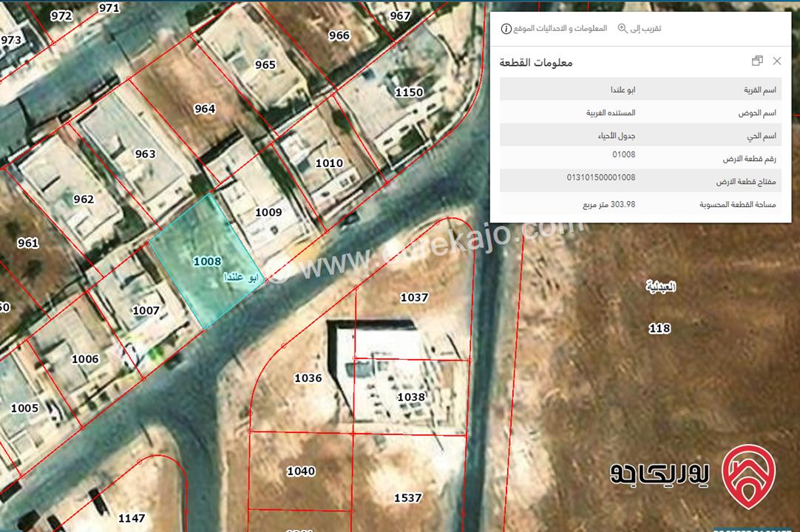Click the magnifier zoom icon
Screen dimensions: 800x532
[x=623, y=29]
